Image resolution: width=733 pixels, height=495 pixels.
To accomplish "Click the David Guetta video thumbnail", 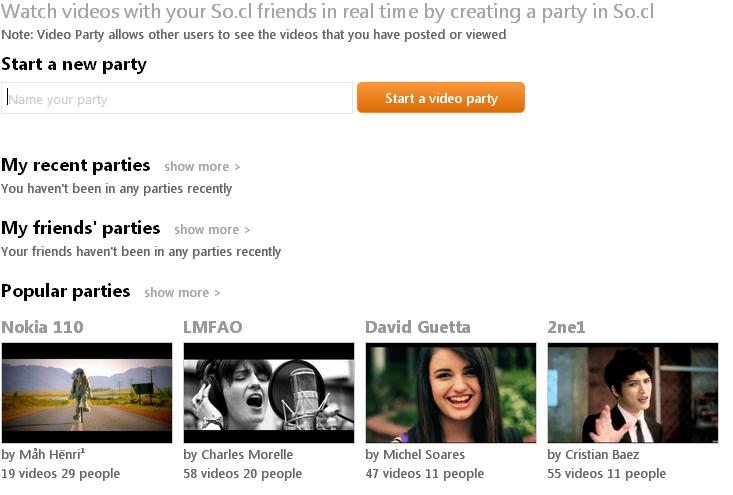I will pos(451,393).
